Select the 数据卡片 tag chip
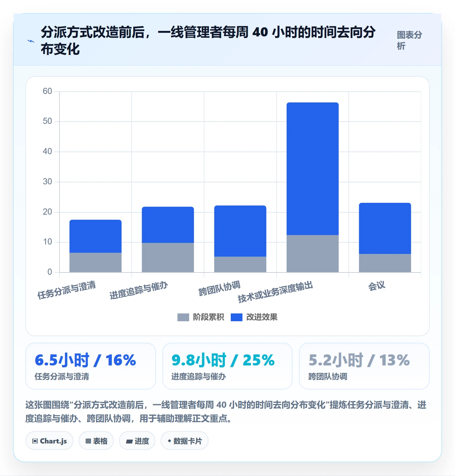The image size is (455, 476). point(185,441)
